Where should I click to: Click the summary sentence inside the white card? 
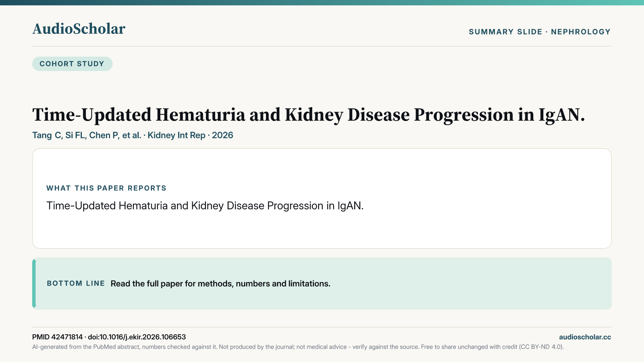(205, 205)
